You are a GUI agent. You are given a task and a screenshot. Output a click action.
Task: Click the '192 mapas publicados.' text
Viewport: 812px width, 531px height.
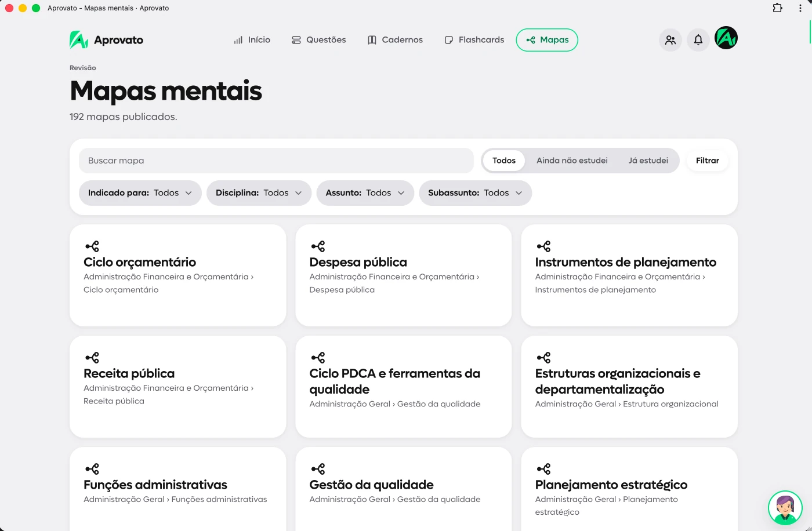point(123,117)
